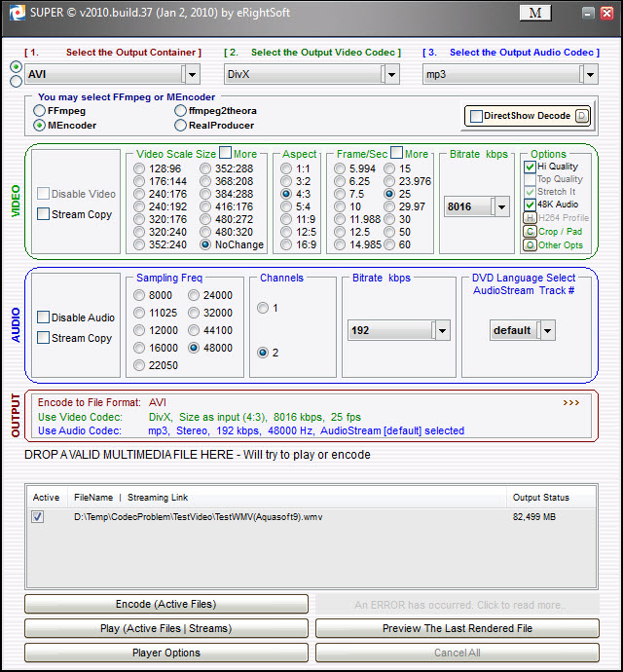
Task: Click the DirectShow Decode D icon
Action: coord(582,116)
